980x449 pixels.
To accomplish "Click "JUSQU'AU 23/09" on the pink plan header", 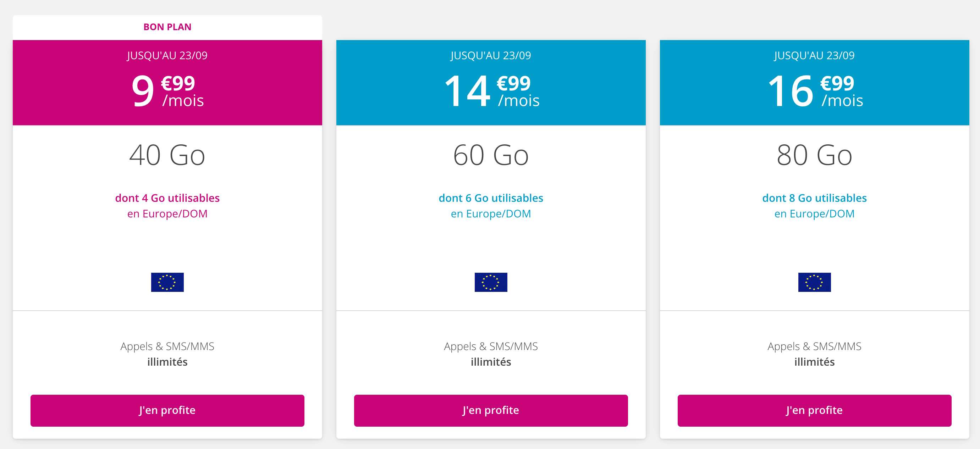I will (x=167, y=56).
